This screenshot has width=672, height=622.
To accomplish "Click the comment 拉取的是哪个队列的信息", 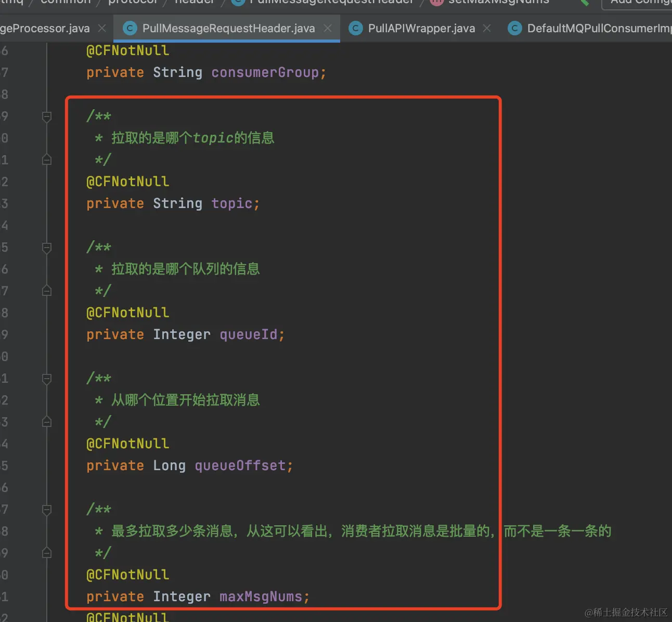I will coord(185,269).
